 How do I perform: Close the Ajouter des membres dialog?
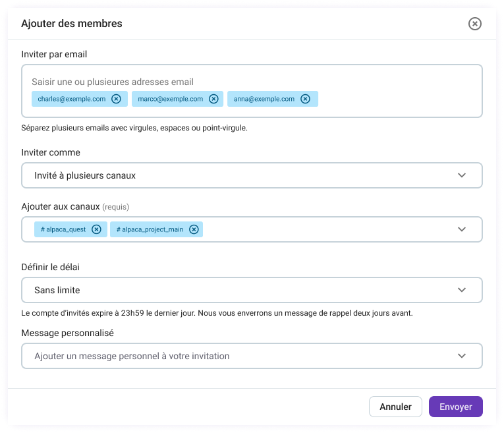pos(474,24)
